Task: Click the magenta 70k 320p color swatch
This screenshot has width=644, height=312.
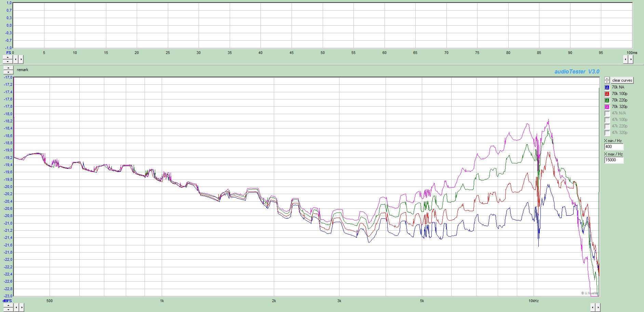Action: click(607, 107)
